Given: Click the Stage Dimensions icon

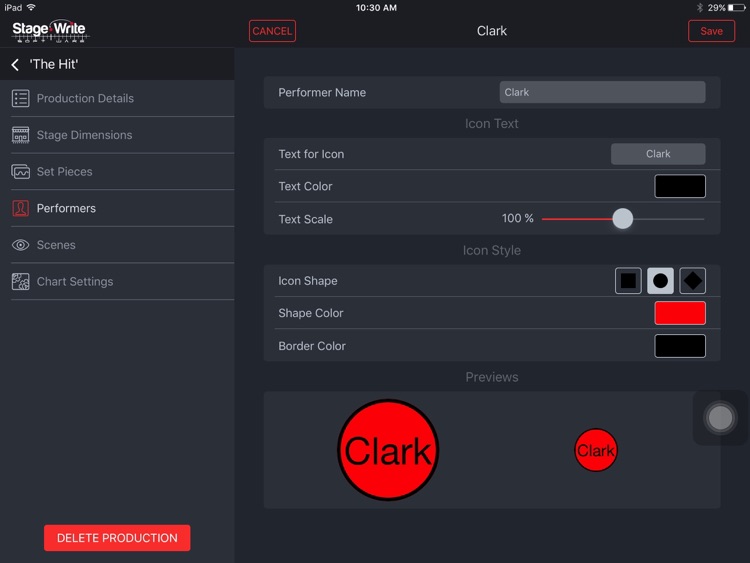Looking at the screenshot, I should [21, 135].
